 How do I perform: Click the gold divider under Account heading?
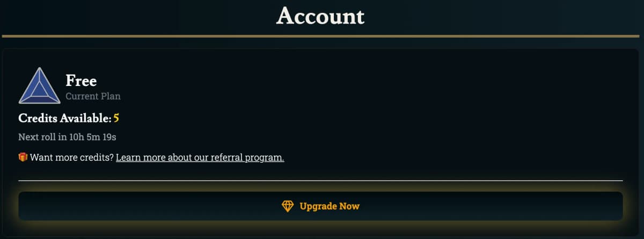pyautogui.click(x=321, y=36)
